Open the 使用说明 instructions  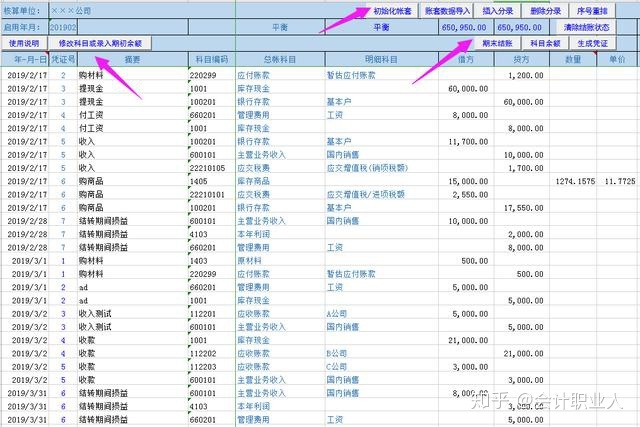(24, 43)
